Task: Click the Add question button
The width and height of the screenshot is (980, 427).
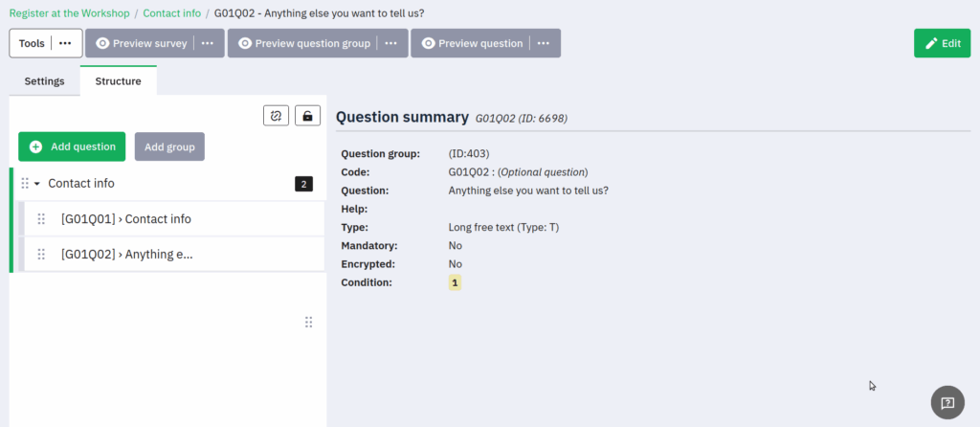Action: tap(72, 146)
